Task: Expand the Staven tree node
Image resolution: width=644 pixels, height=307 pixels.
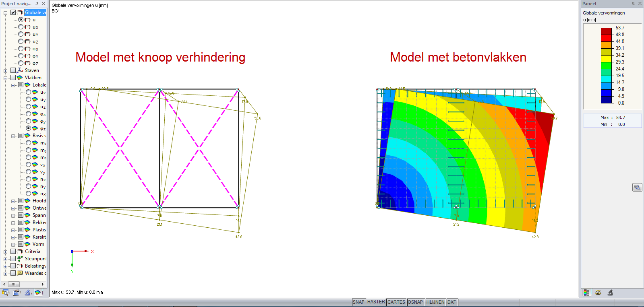Action: [6, 71]
